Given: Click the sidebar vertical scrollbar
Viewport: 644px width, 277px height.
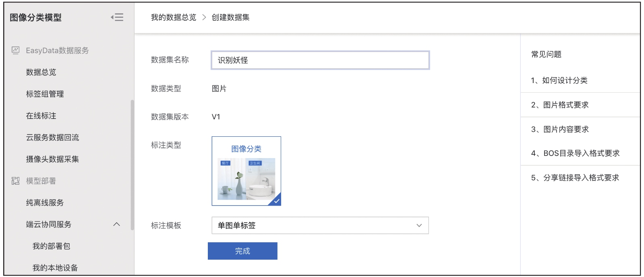Looking at the screenshot, I should (132, 165).
